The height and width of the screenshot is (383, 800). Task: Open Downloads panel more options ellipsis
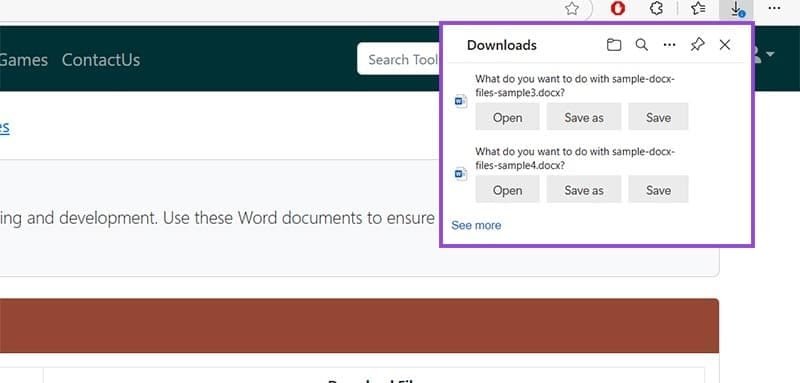point(669,45)
